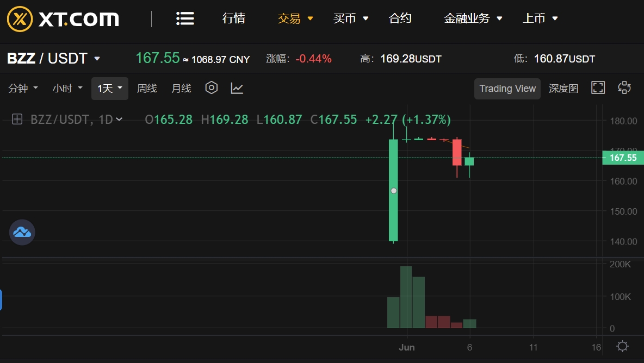Open the 交易 trade menu
644x363 pixels.
point(295,18)
